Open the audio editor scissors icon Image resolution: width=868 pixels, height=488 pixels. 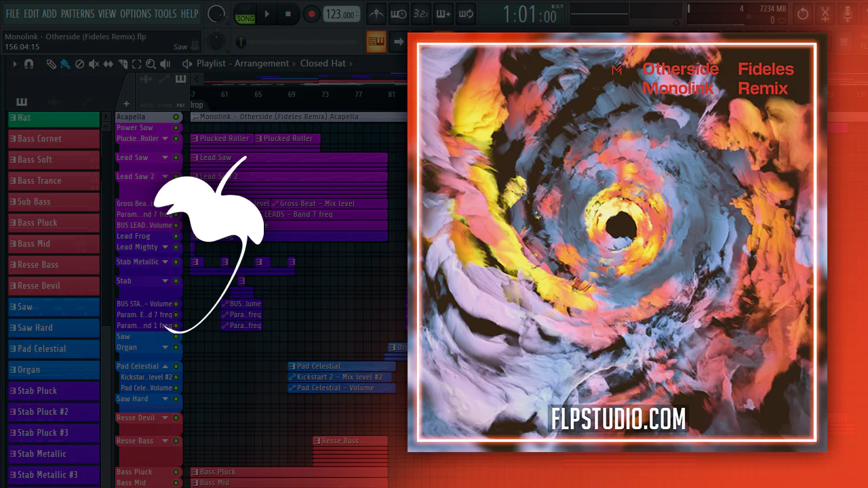pyautogui.click(x=825, y=14)
